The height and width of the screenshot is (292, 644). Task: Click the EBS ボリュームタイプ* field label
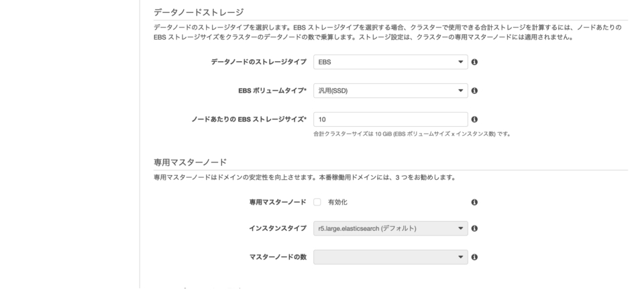tap(272, 91)
